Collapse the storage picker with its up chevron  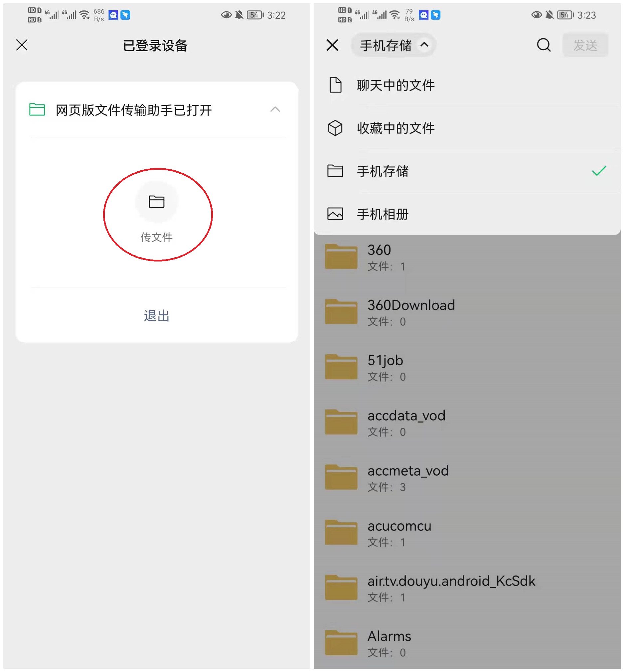coord(425,46)
